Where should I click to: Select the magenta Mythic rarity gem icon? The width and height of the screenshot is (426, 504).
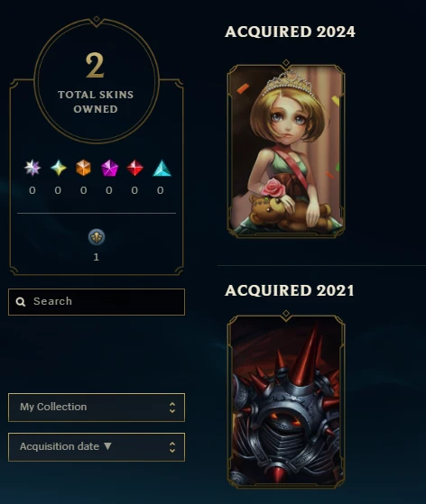pyautogui.click(x=109, y=168)
